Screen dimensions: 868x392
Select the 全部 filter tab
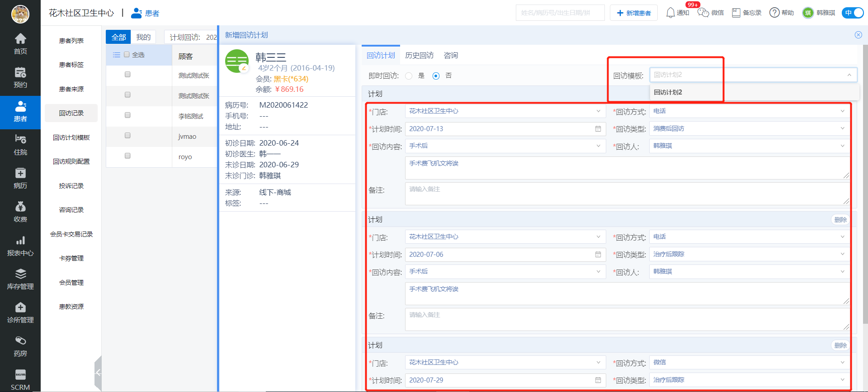[118, 37]
